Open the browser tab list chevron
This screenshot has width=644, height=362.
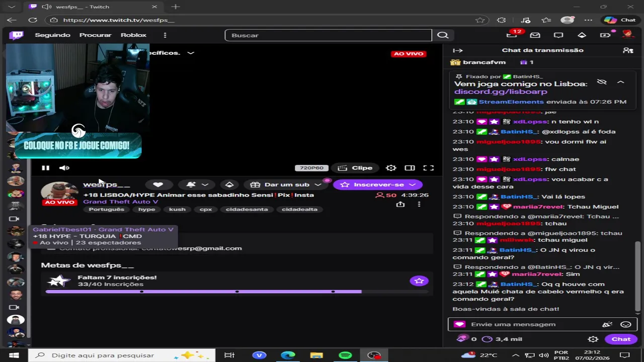coord(12,7)
